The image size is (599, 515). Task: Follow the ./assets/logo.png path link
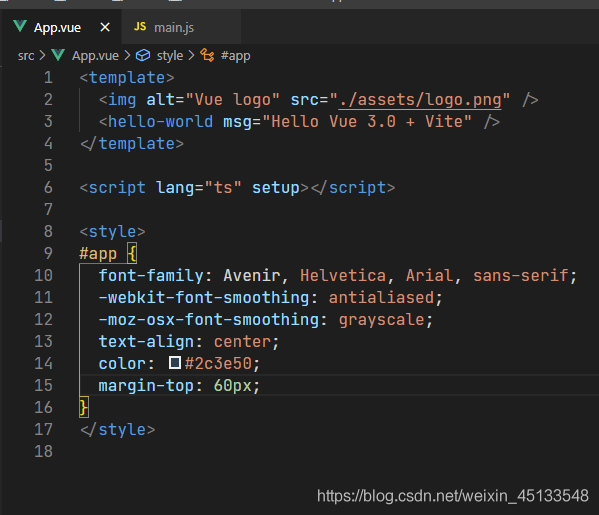click(x=420, y=100)
